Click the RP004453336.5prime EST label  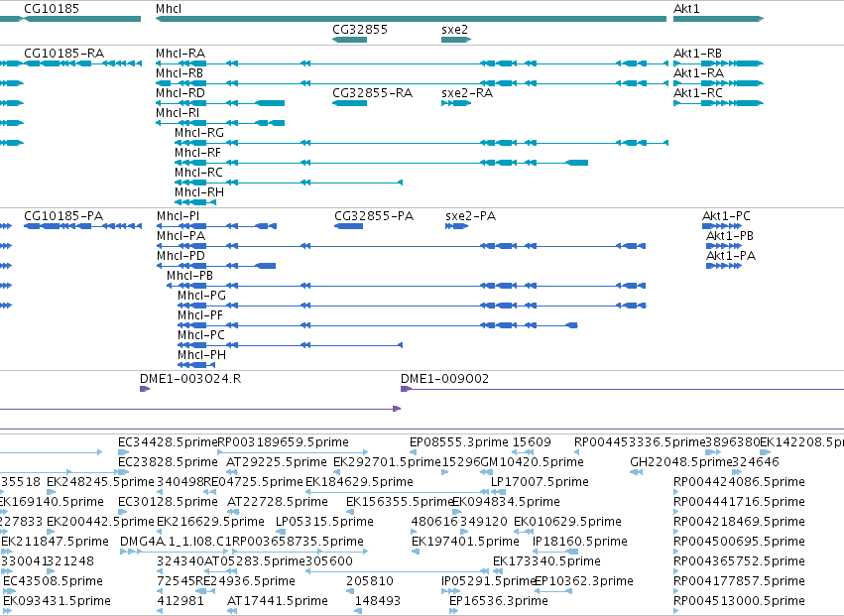(640, 442)
